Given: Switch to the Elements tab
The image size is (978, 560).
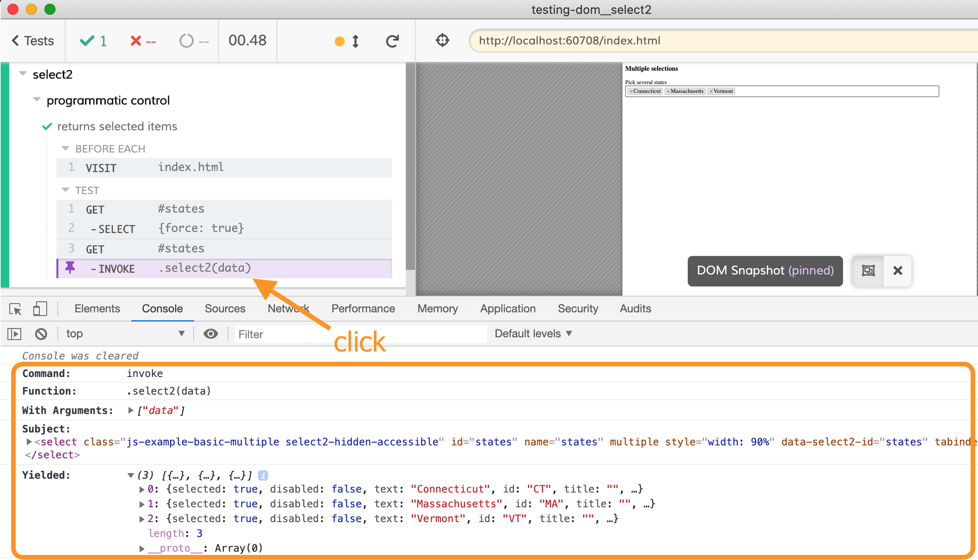Looking at the screenshot, I should pos(97,309).
